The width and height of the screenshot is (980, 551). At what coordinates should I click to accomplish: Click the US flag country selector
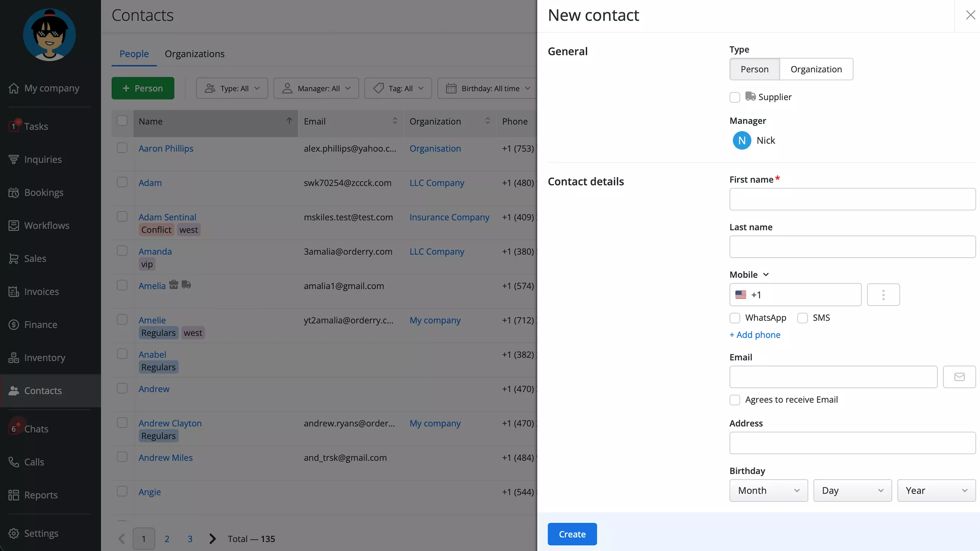tap(741, 295)
